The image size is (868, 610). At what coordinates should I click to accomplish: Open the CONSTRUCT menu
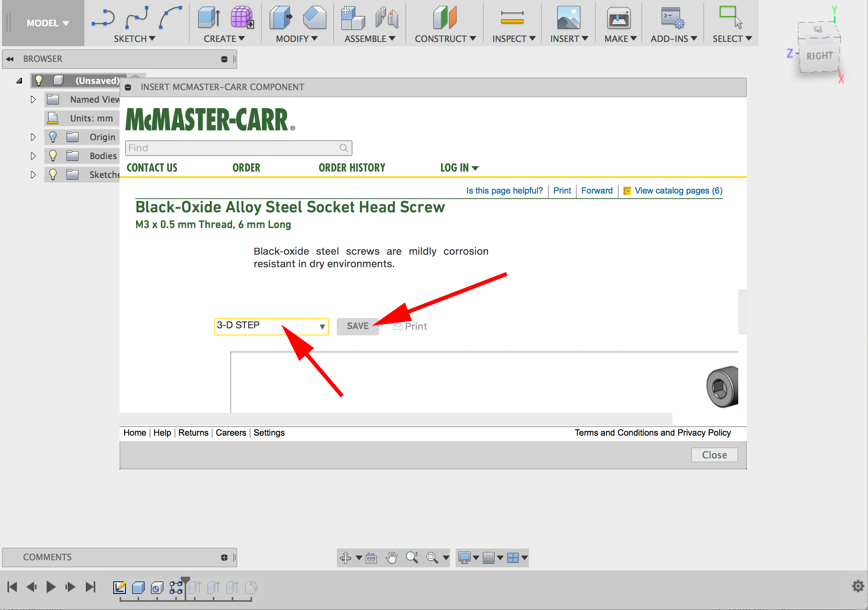click(x=445, y=38)
